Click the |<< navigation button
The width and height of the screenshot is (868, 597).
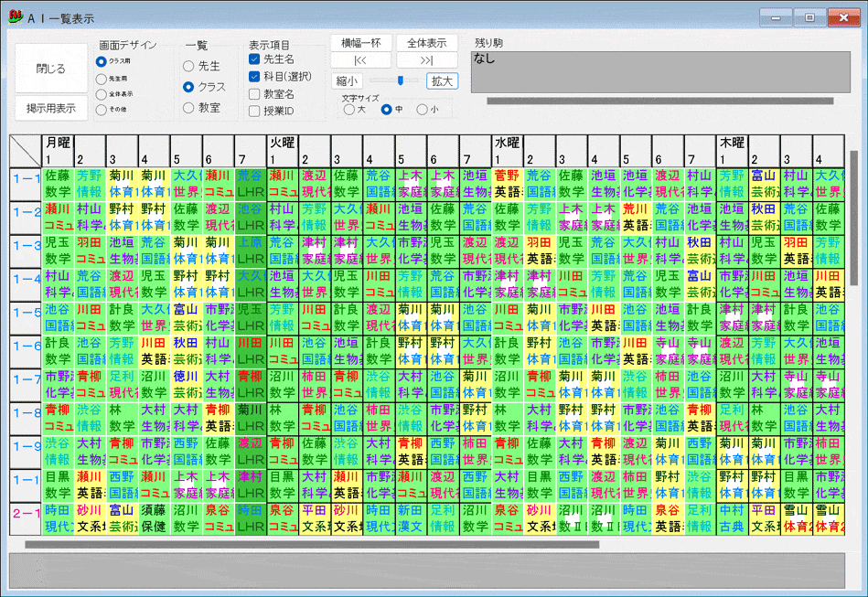point(359,59)
